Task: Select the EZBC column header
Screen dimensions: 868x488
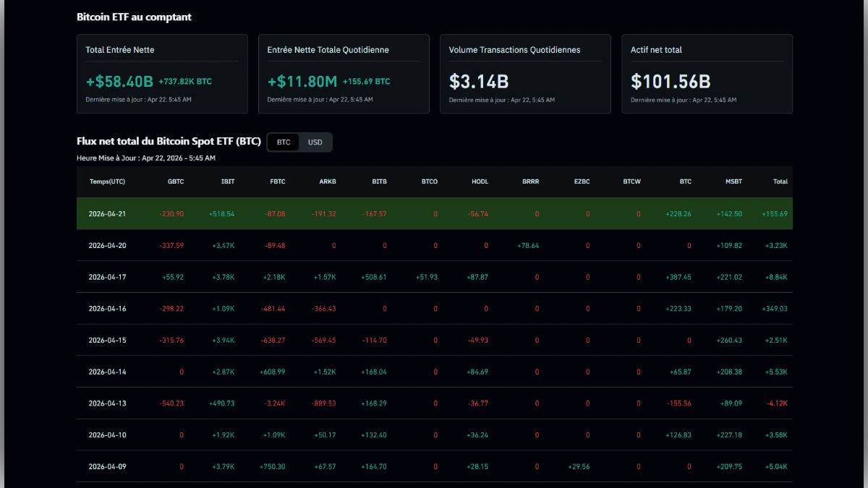Action: [582, 181]
